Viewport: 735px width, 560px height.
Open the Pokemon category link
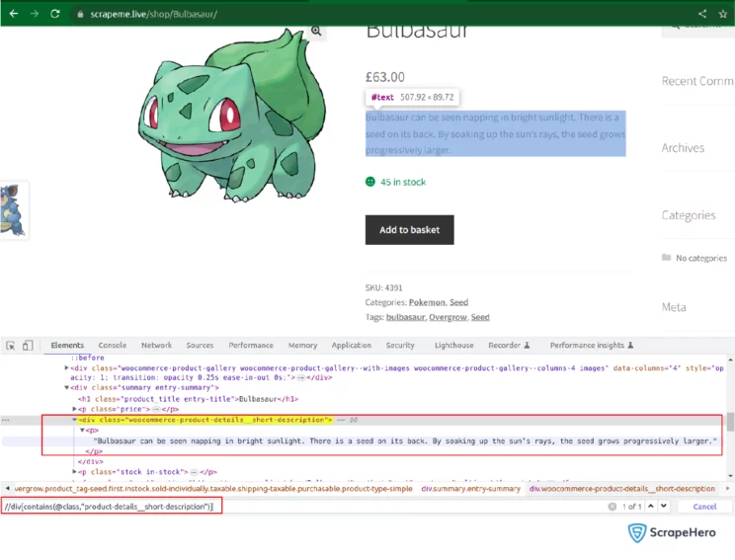[427, 302]
